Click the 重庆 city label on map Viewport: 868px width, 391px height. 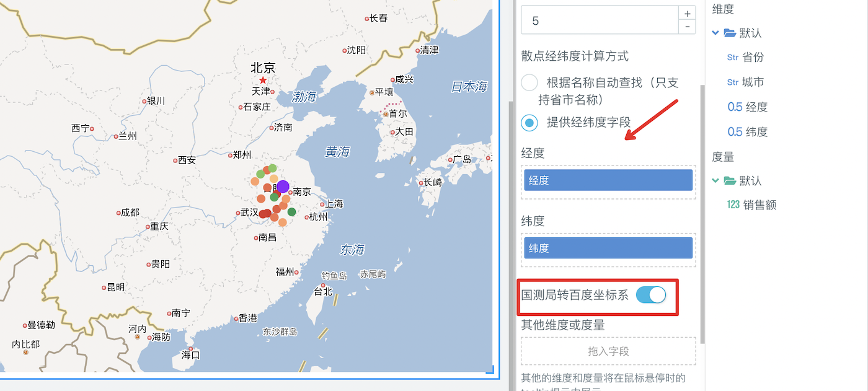click(159, 226)
